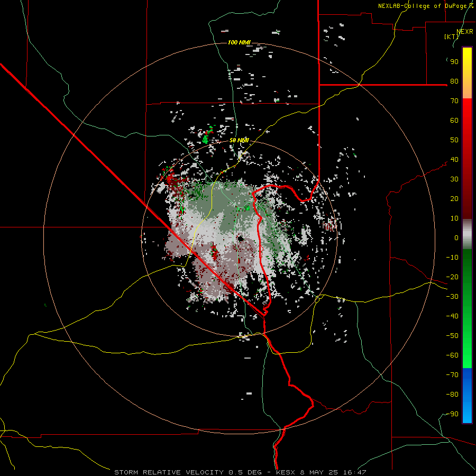This screenshot has height=476, width=476.
Task: Click the 100 NMI range ring label
Action: (x=239, y=42)
